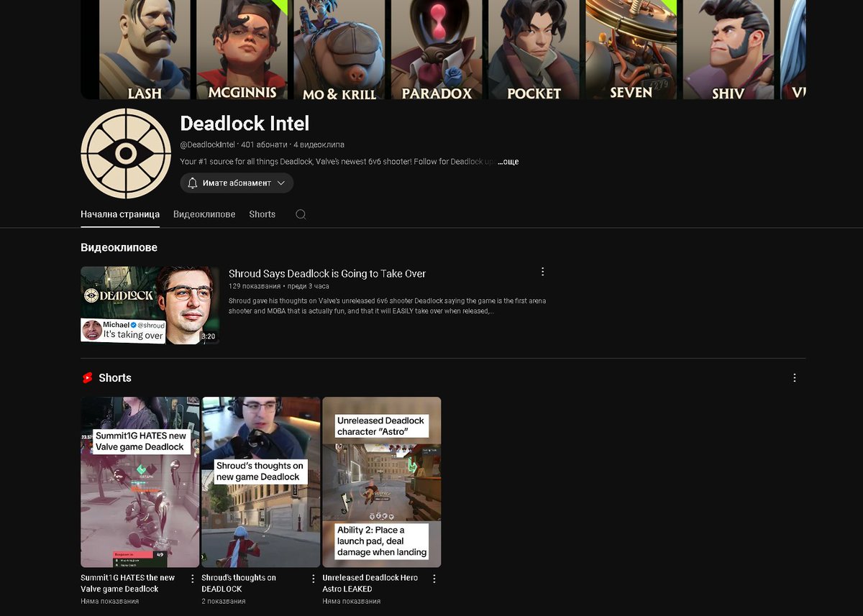This screenshot has width=863, height=616.
Task: Click the Shroud video description text
Action: [x=387, y=306]
